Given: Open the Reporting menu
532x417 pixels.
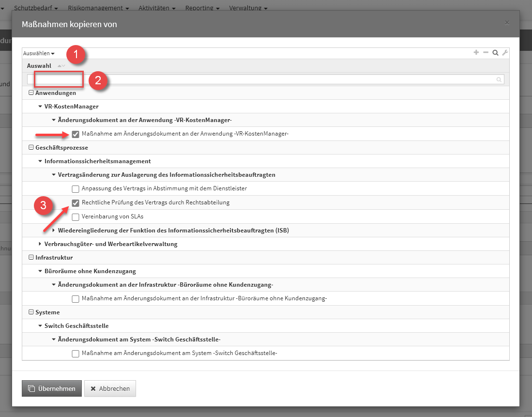Looking at the screenshot, I should 202,8.
